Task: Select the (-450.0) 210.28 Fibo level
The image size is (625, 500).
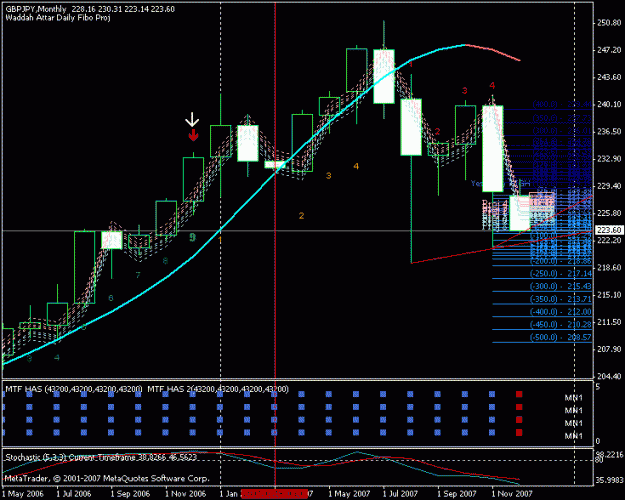Action: point(561,325)
